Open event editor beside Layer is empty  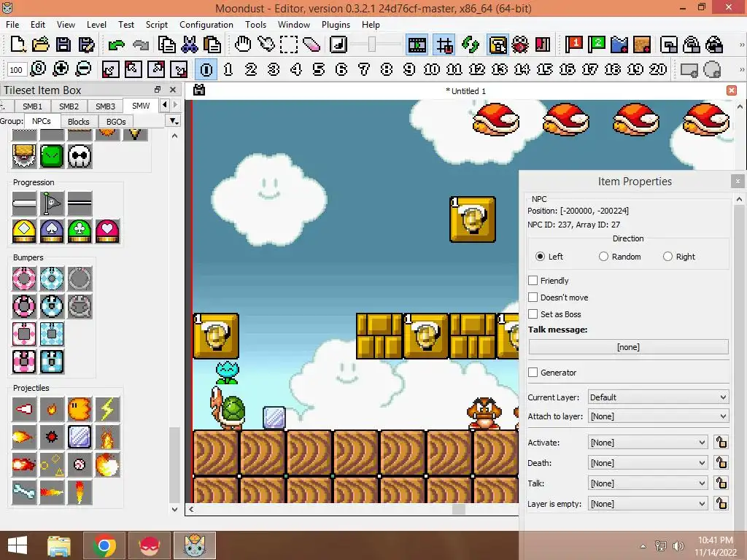[721, 504]
